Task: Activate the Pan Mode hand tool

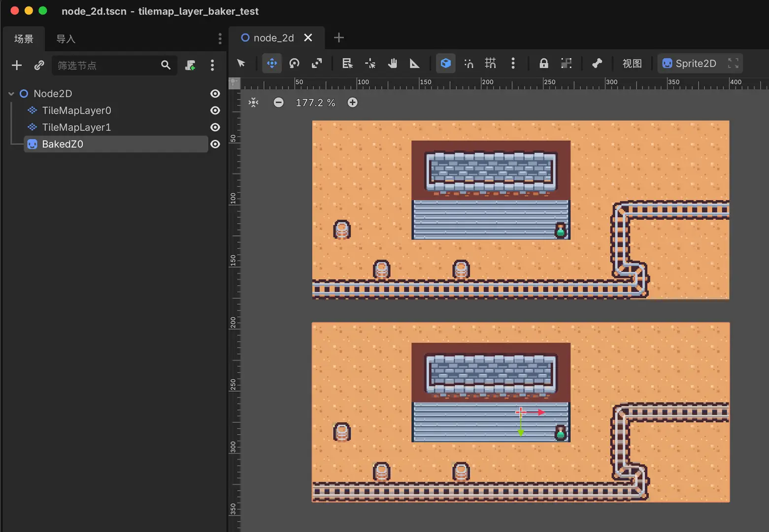Action: 393,63
